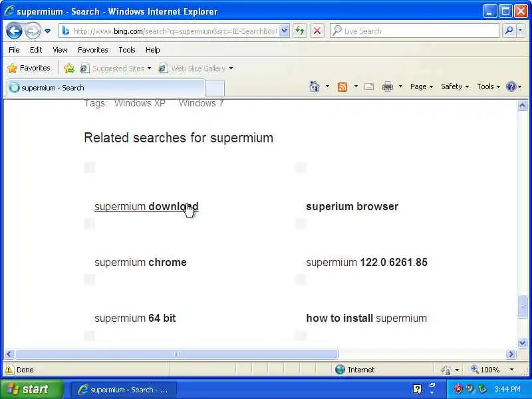
Task: Click the horizontal scrollbar left arrow
Action: 9,354
